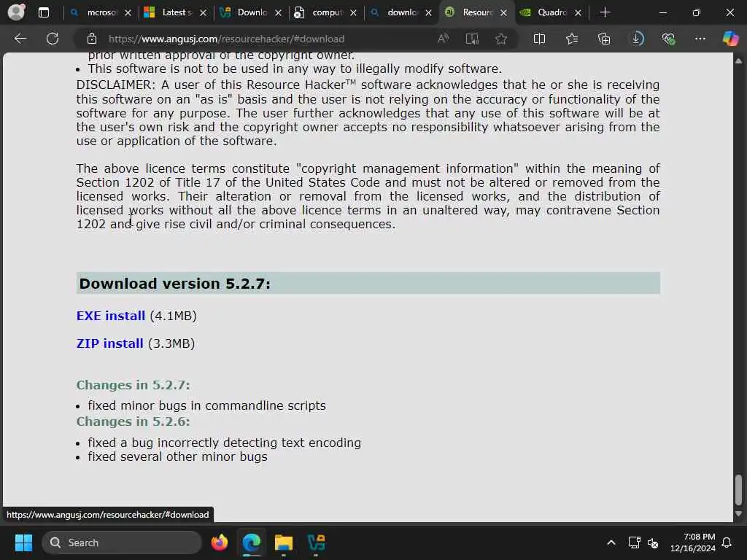Click the 'Download version 5.2.7:' heading
Image resolution: width=747 pixels, height=560 pixels.
point(174,284)
